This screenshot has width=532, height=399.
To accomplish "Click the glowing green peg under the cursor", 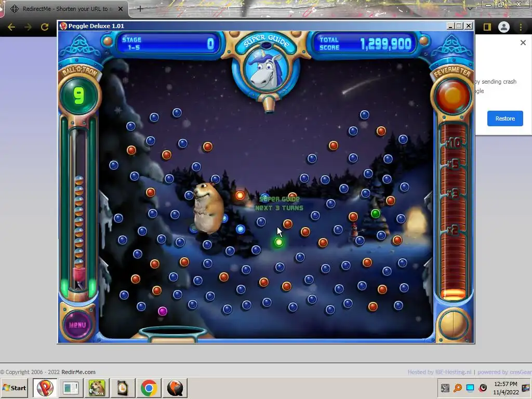I will [278, 242].
